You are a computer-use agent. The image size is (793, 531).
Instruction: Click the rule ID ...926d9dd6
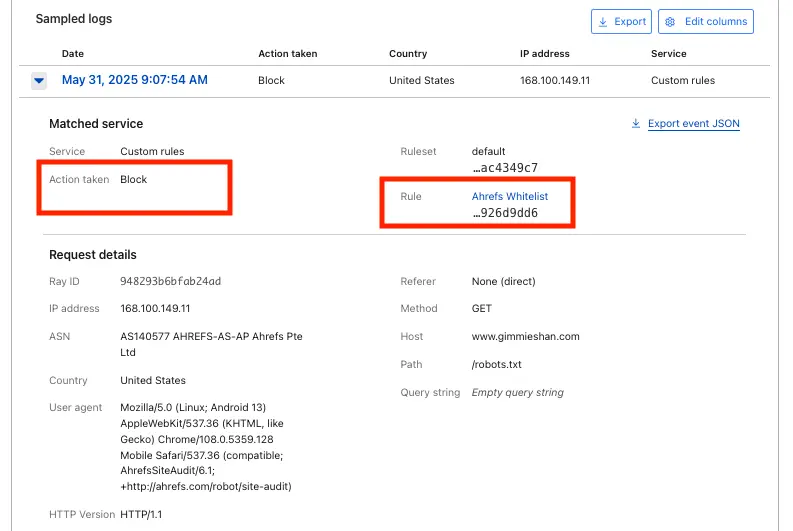click(x=505, y=213)
